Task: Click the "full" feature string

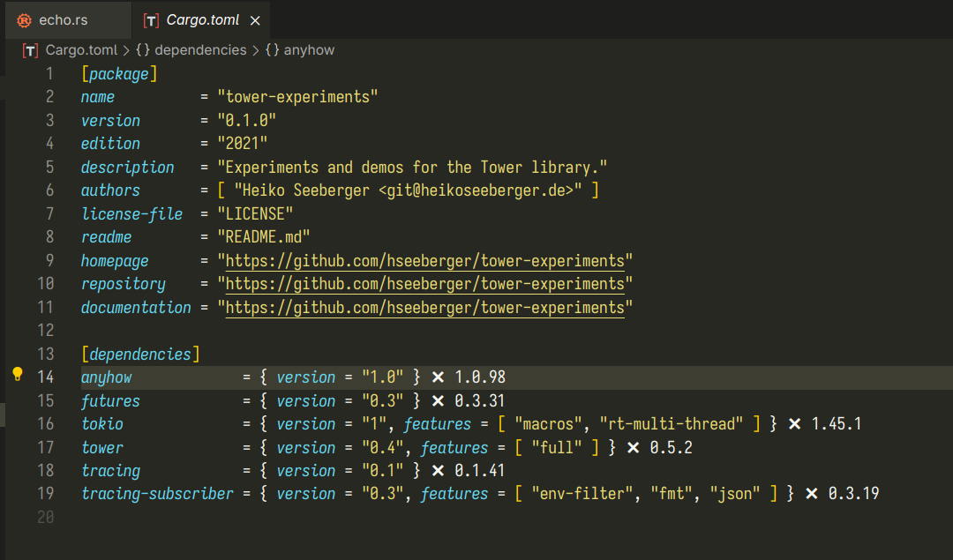Action: 557,448
